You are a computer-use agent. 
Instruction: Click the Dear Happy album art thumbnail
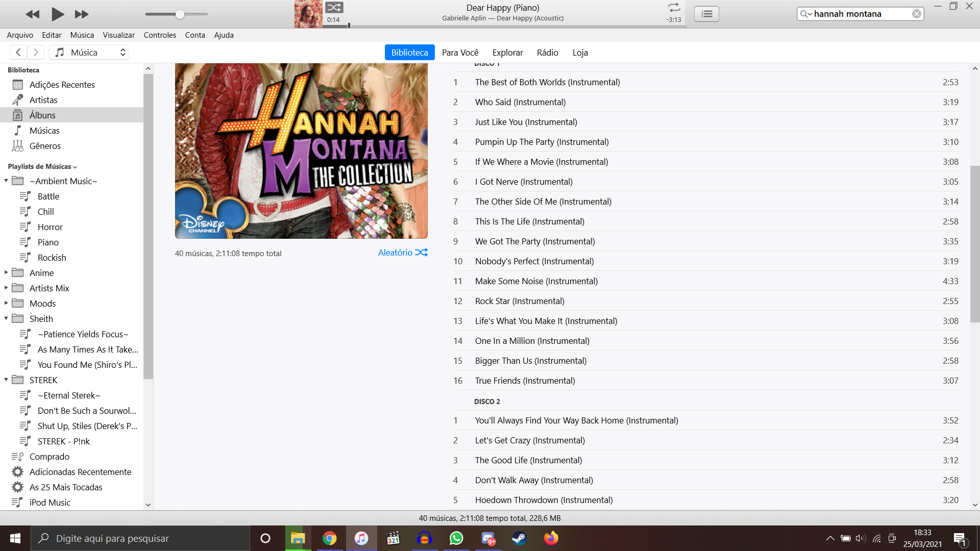click(308, 14)
